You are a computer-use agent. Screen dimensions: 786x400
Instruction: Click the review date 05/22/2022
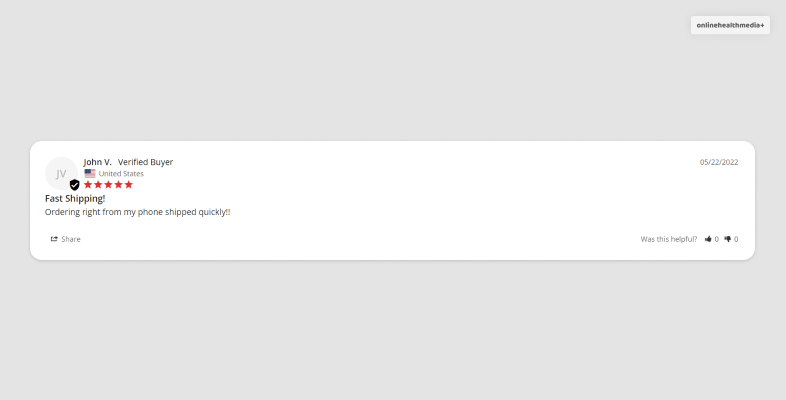[x=719, y=162]
